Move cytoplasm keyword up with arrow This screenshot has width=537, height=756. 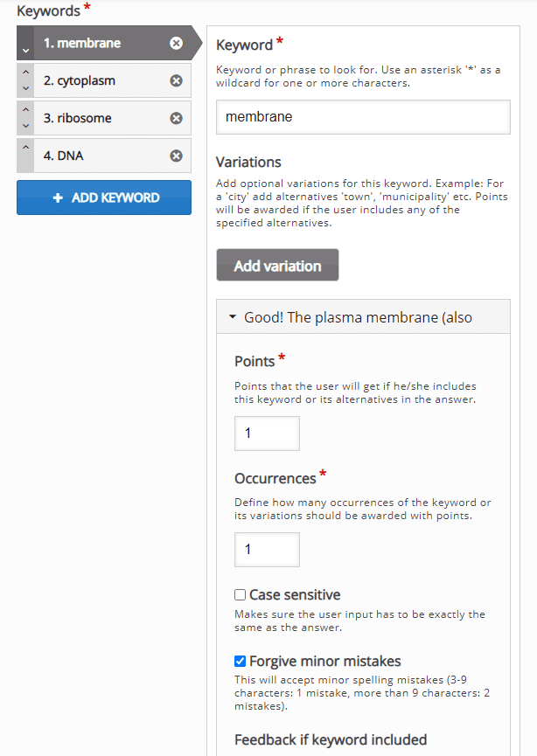point(25,73)
